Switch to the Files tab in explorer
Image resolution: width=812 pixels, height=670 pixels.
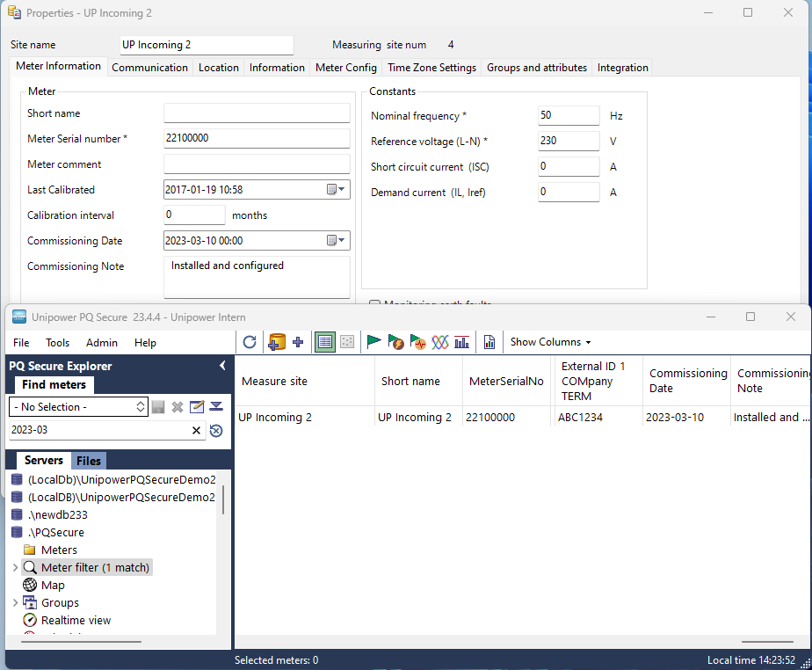tap(89, 461)
